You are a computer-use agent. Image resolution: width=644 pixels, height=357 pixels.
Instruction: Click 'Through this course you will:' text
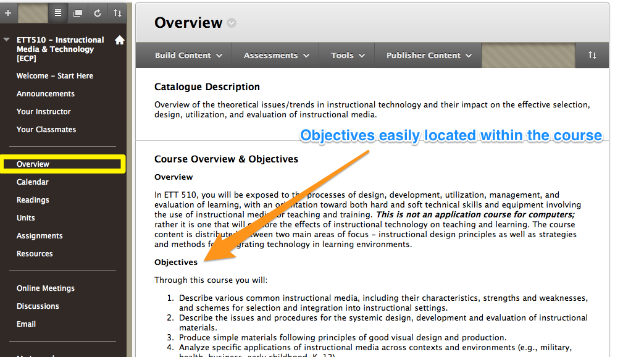pos(211,280)
